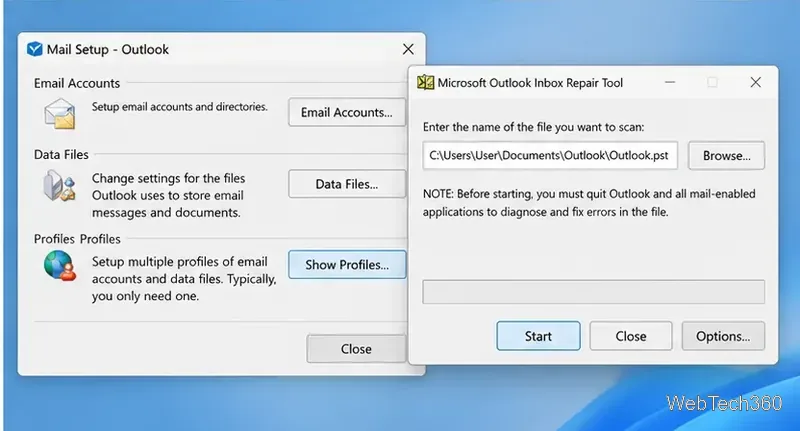Click Show Profiles... in Mail Setup
Screen dimensions: 800x431
[347, 264]
